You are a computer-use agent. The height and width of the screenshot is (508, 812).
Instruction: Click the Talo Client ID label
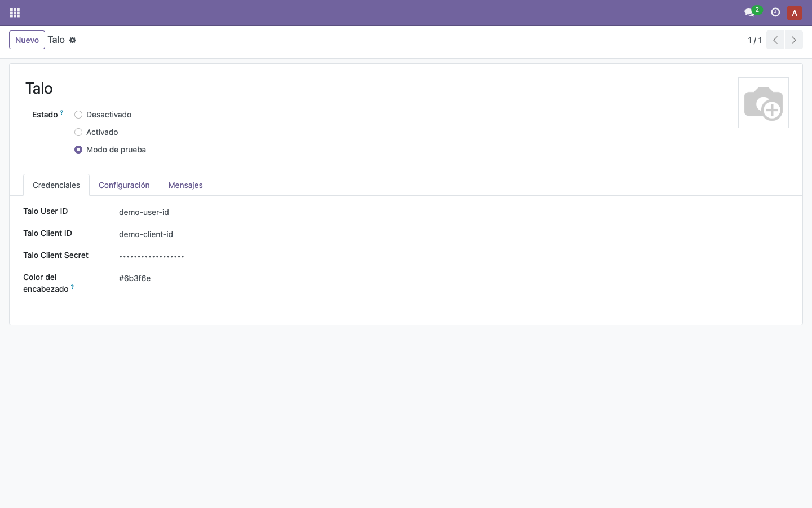point(47,233)
